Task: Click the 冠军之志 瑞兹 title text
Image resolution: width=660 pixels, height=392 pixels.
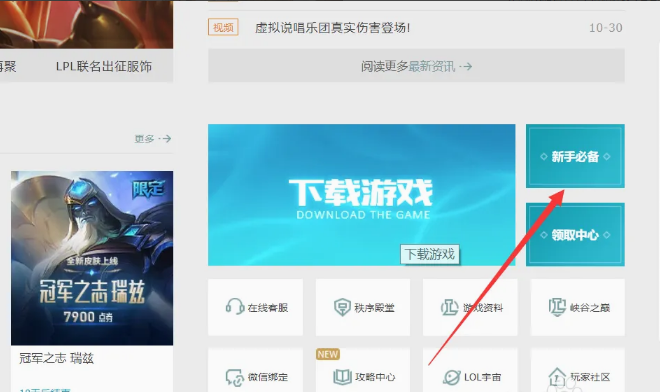Action: coord(56,358)
